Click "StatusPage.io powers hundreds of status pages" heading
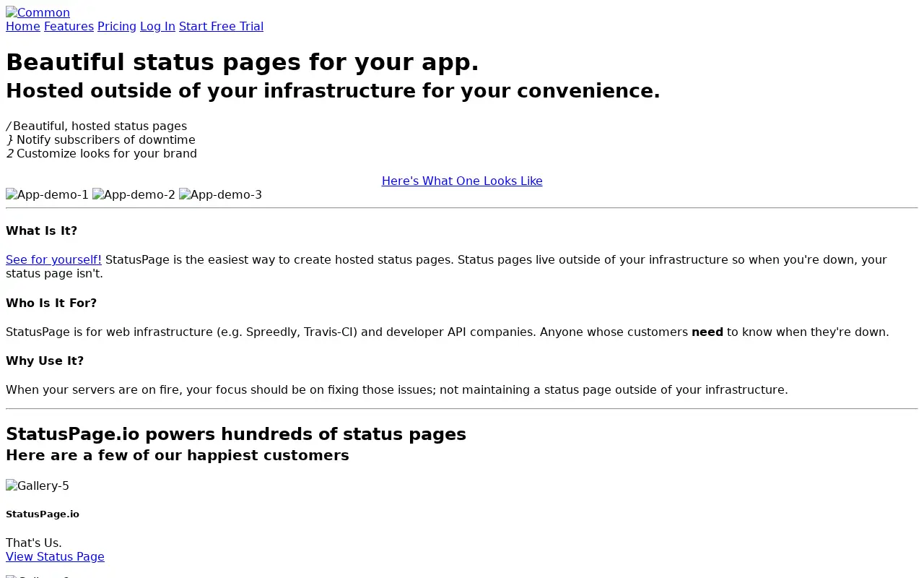924x578 pixels. pos(236,433)
